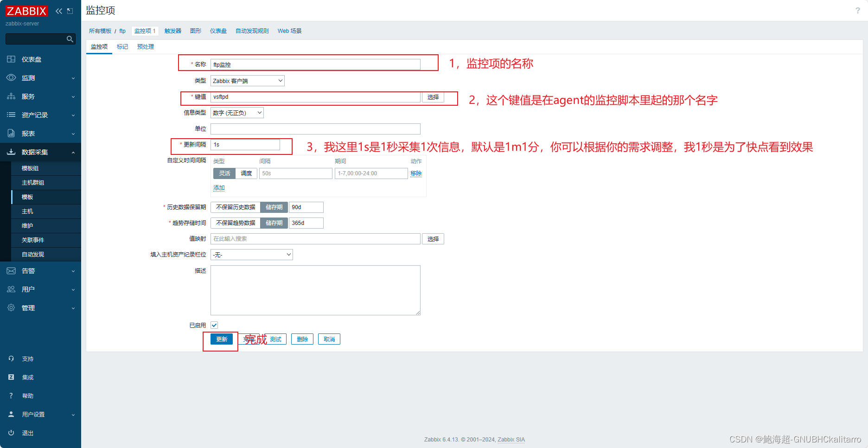Image resolution: width=868 pixels, height=448 pixels.
Task: Open the 触发器 section
Action: [173, 31]
